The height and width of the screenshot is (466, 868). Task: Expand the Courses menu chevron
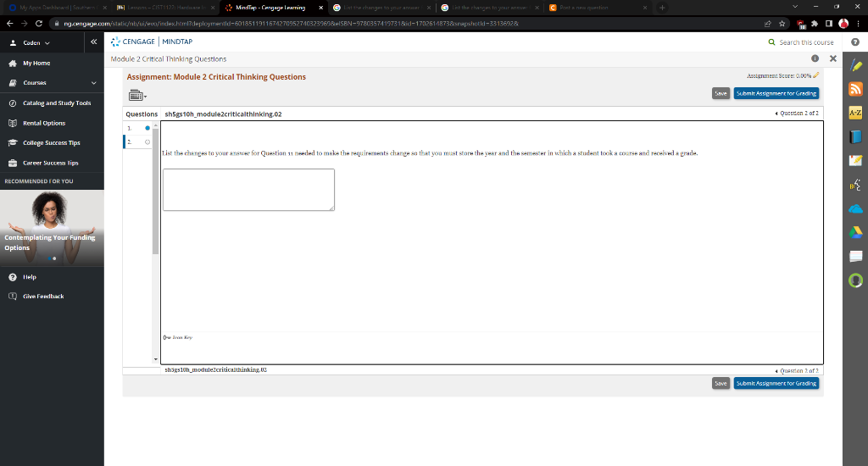(93, 83)
